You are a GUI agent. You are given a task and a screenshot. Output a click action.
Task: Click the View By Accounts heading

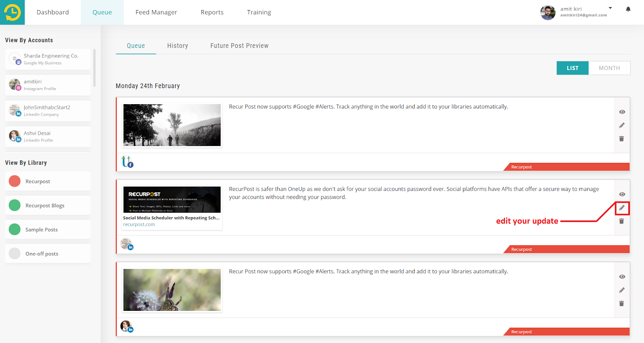29,40
